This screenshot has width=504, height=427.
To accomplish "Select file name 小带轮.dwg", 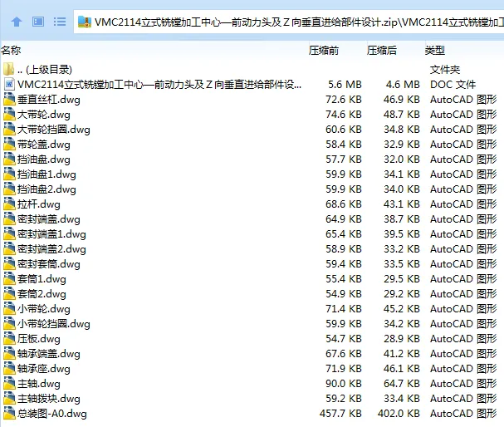I will 44,309.
